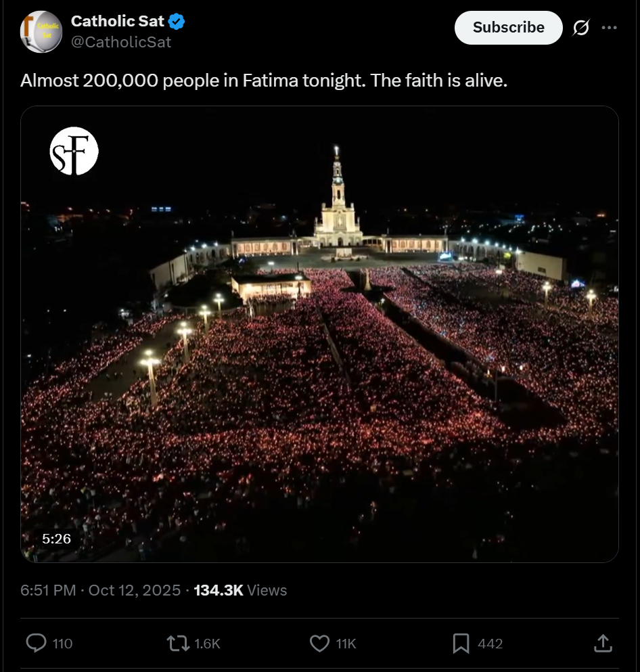
Task: Click the tweet text about Fatima
Action: point(264,81)
